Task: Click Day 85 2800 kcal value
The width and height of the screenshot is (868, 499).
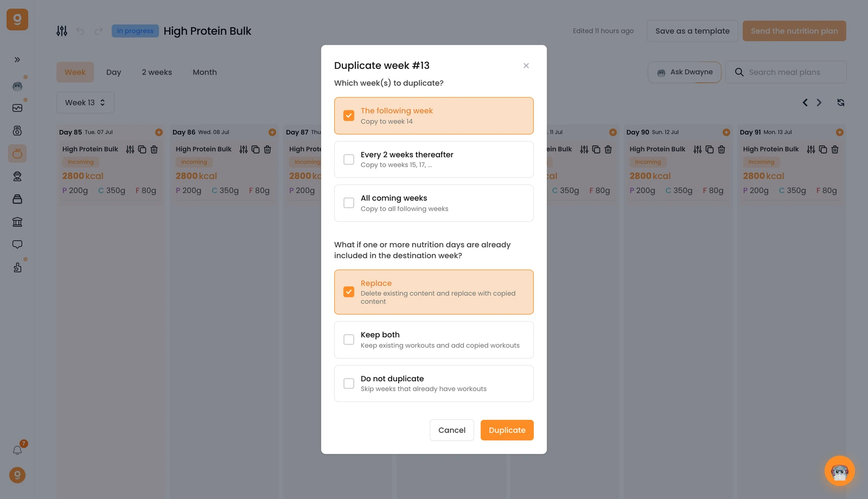Action: [83, 176]
